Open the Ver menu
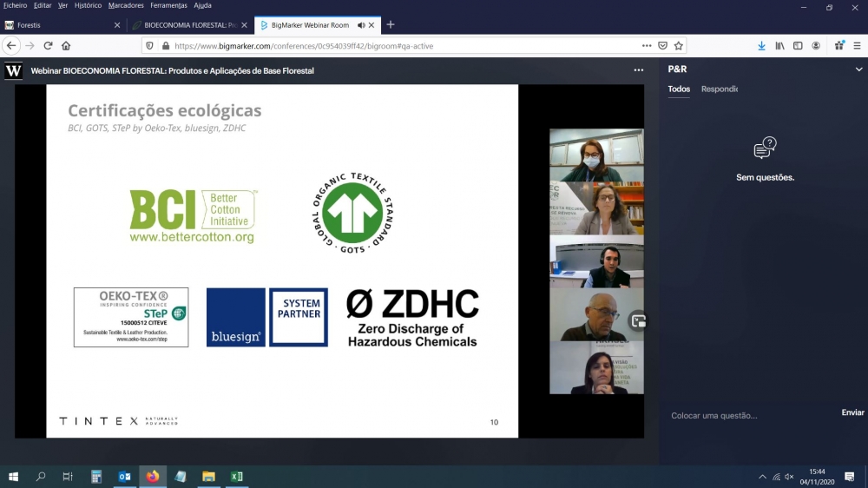 (62, 5)
